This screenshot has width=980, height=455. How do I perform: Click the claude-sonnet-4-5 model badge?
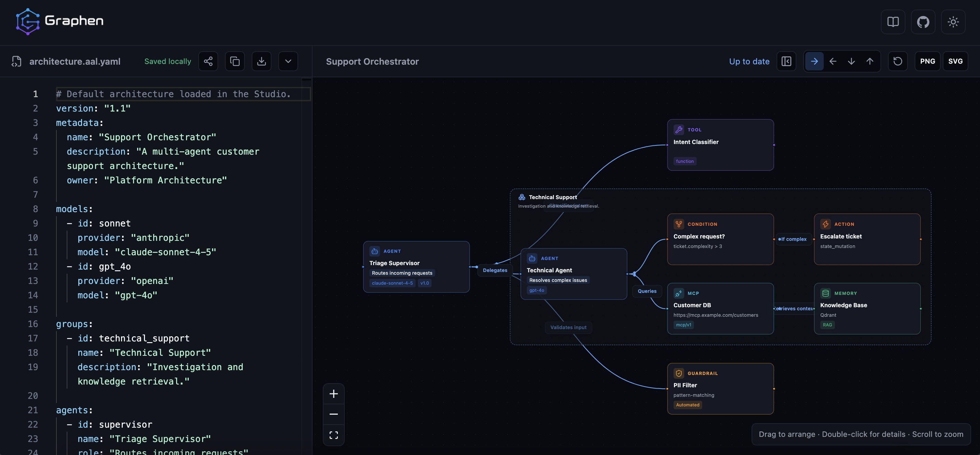click(x=392, y=283)
